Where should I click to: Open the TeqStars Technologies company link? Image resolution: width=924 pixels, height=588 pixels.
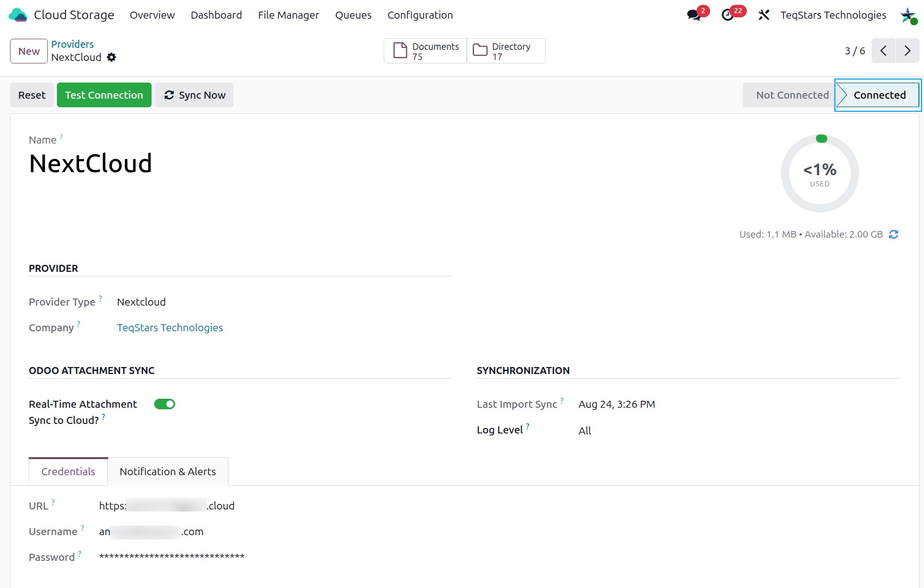pyautogui.click(x=170, y=328)
